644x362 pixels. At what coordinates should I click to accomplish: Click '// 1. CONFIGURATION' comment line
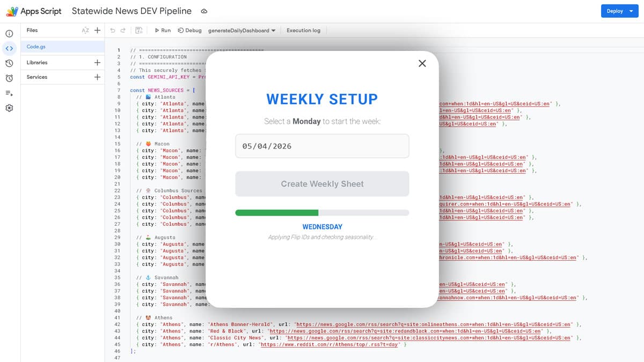[159, 57]
